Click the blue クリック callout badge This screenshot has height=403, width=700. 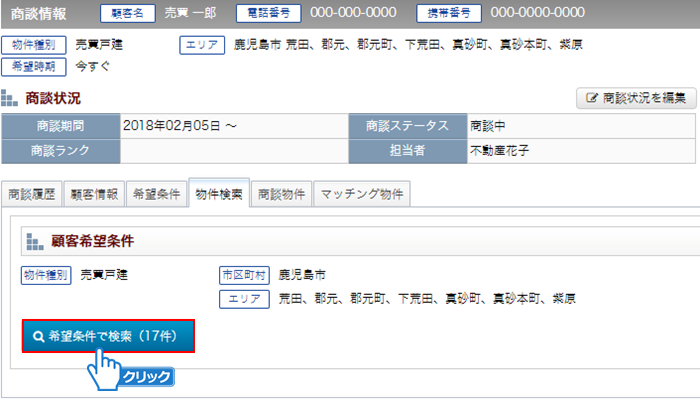pos(146,377)
